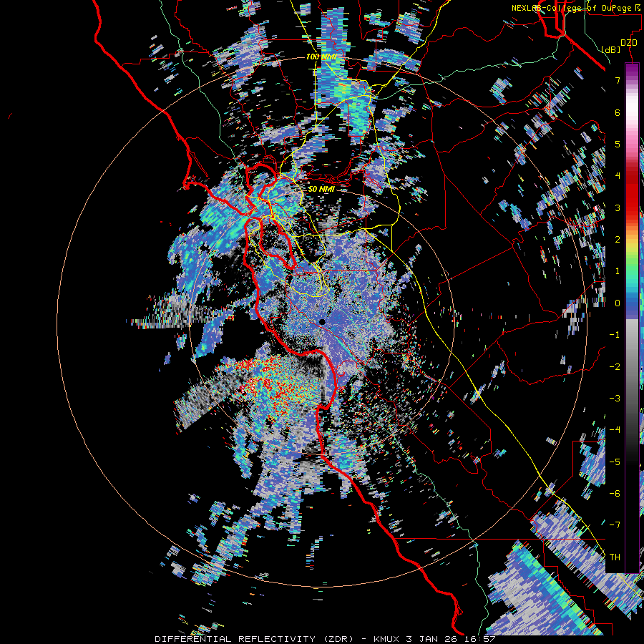Click the 1 dB value on color scale
Image resolution: width=644 pixels, height=644 pixels.
click(x=618, y=271)
